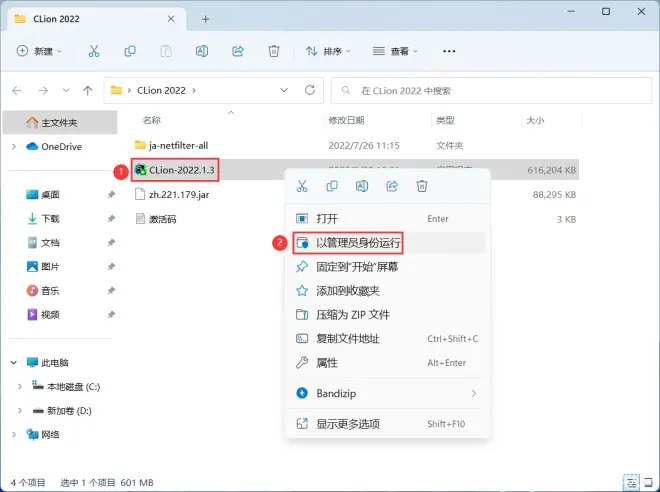Choose 属性 in the context menu
Screen dimensions: 660x492
387,363
